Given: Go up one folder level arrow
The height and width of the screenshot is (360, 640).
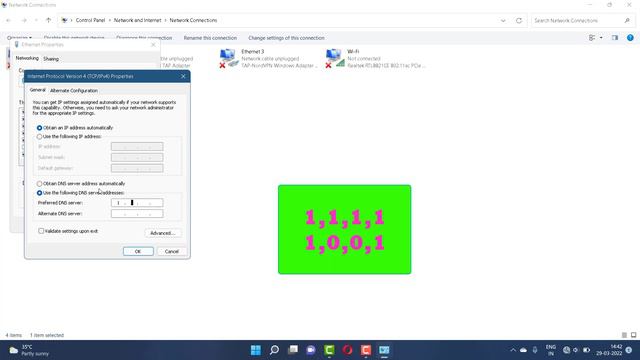Looking at the screenshot, I should point(49,20).
